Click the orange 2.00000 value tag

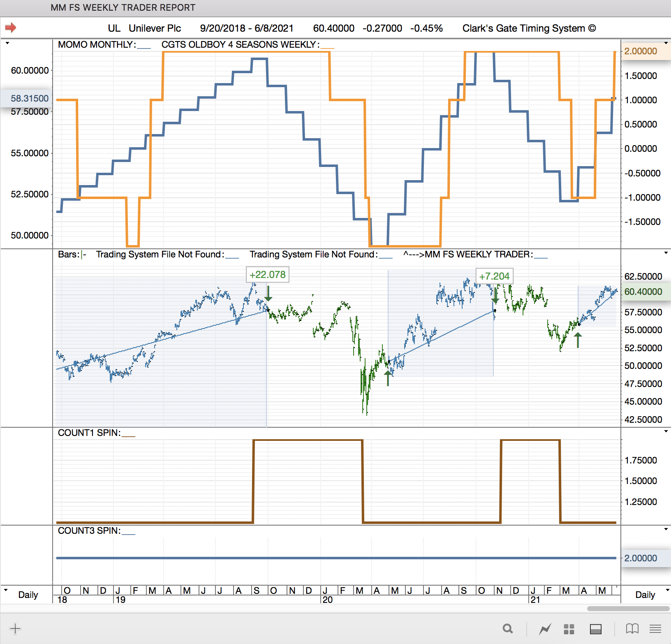tap(646, 51)
